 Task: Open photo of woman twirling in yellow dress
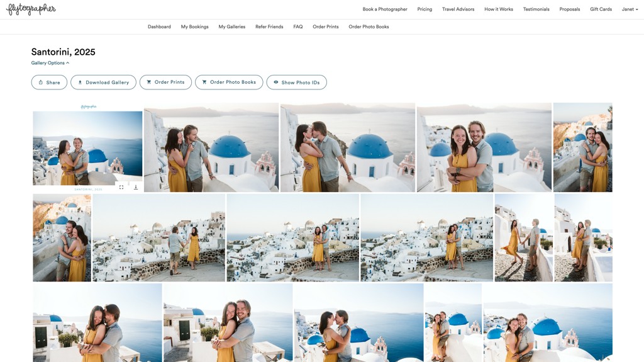pos(523,238)
